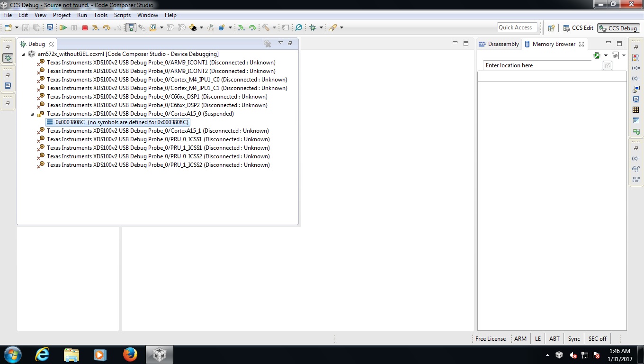Click the green chip icon in Memory Browser

[597, 55]
